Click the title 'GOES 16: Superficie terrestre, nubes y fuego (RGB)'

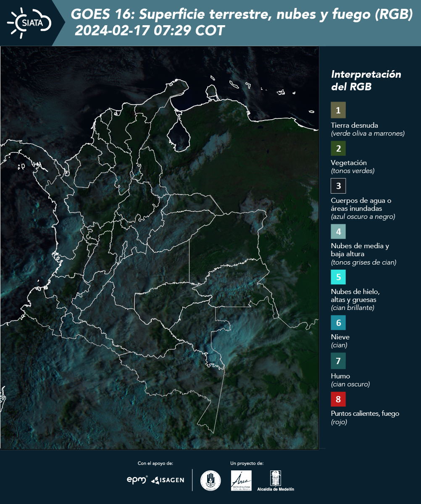pos(242,15)
